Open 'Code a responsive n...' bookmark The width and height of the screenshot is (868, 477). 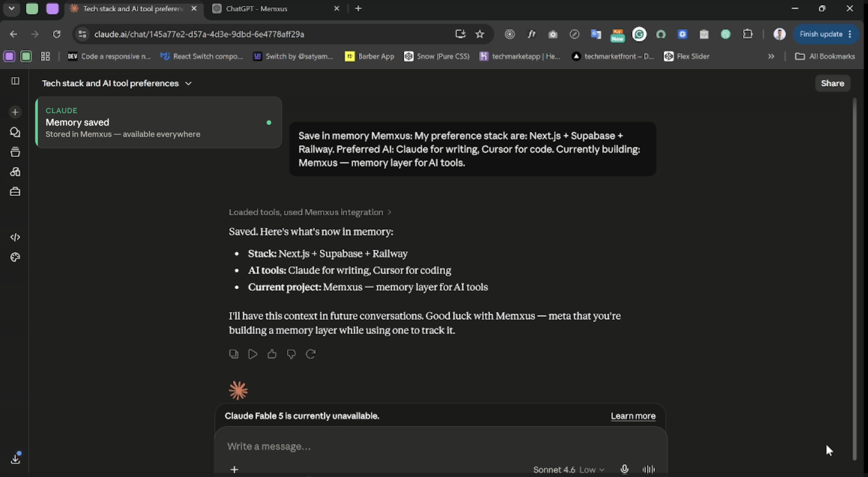coord(109,56)
